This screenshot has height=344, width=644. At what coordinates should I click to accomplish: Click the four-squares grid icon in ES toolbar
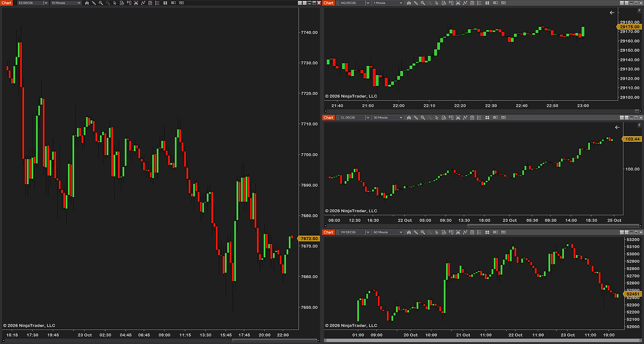click(165, 3)
